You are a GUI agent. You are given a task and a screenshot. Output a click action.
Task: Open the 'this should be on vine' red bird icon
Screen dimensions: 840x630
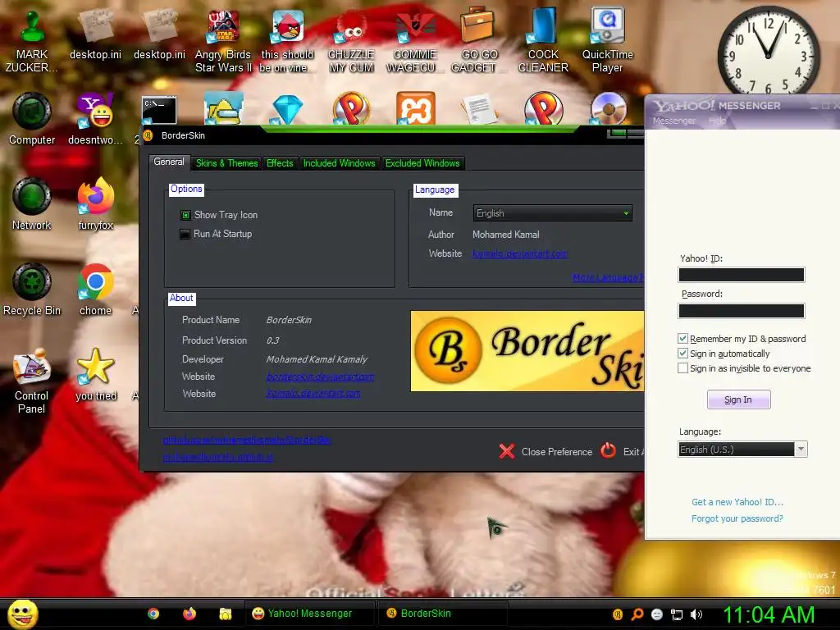point(286,41)
